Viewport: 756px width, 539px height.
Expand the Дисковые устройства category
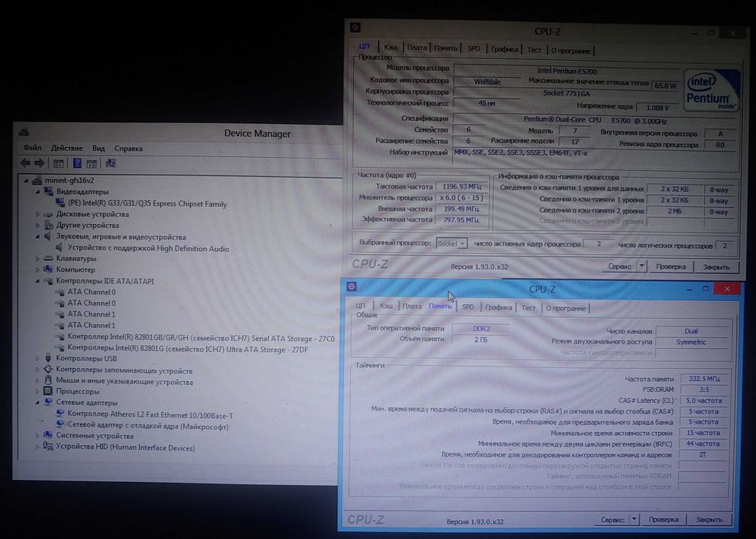click(38, 214)
